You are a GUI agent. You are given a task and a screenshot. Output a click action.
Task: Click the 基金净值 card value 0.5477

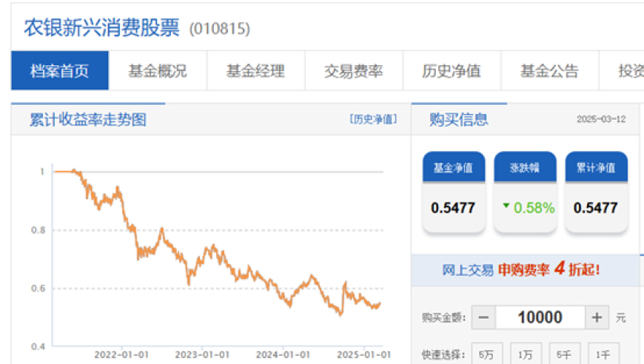point(454,208)
